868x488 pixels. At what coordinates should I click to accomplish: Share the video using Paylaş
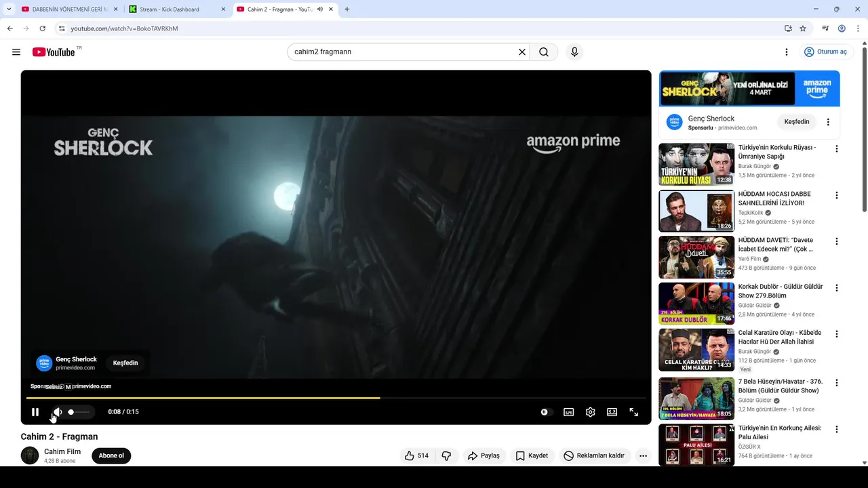coord(484,456)
